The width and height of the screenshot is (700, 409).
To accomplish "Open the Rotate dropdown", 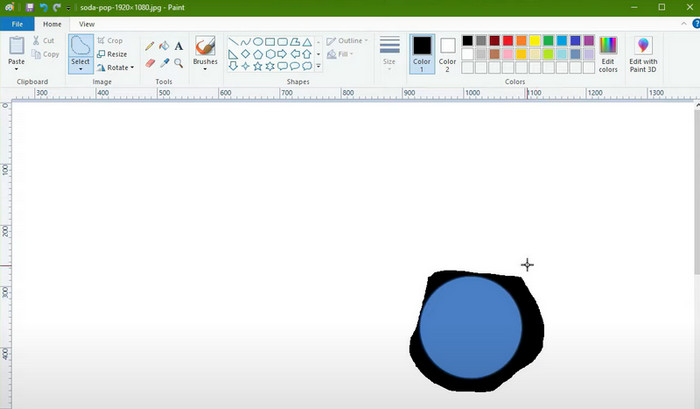I will click(x=116, y=67).
